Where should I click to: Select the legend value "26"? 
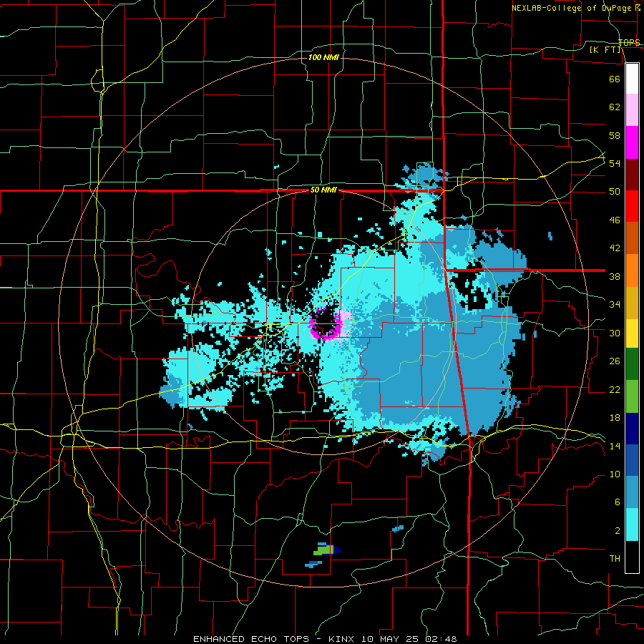(615, 361)
